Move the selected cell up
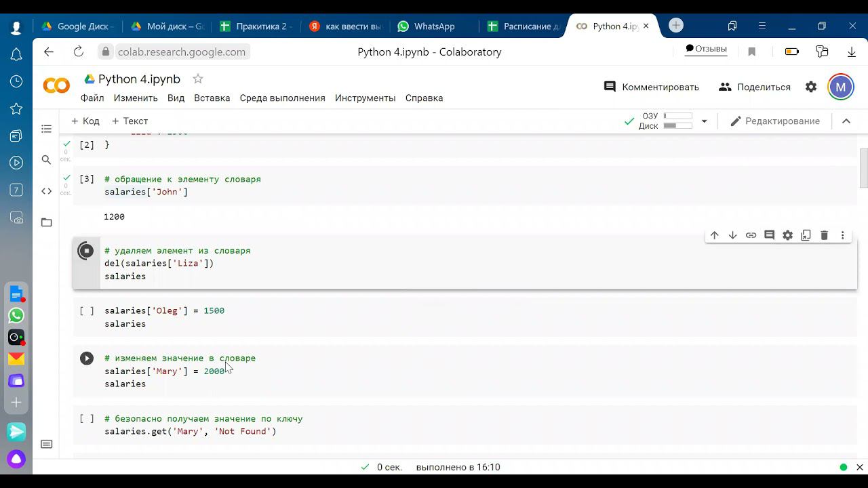This screenshot has width=868, height=488. point(714,235)
